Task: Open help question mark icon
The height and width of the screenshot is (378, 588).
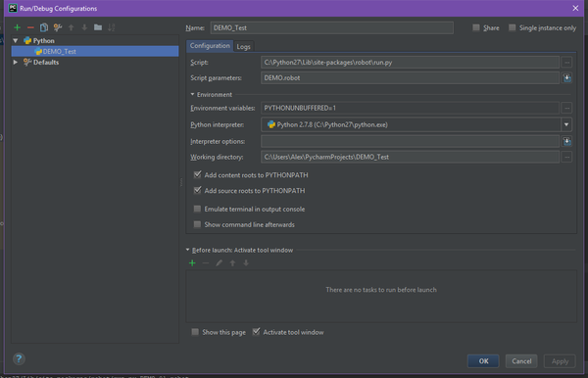Action: [19, 359]
